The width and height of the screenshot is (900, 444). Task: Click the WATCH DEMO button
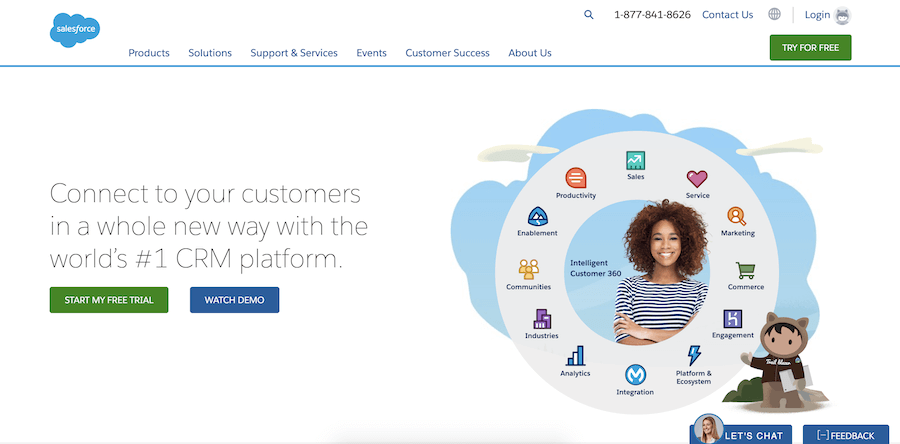click(234, 300)
